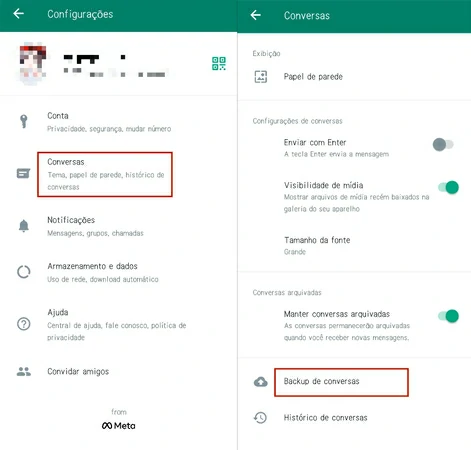This screenshot has height=450, width=471.
Task: Click the key icon beside Conta
Action: pos(24,121)
